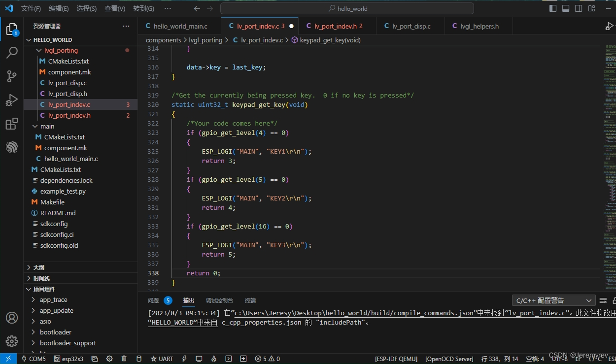Click the ESP-IDF full clean trash icon
Screen dimensions: 616x364
(124, 359)
